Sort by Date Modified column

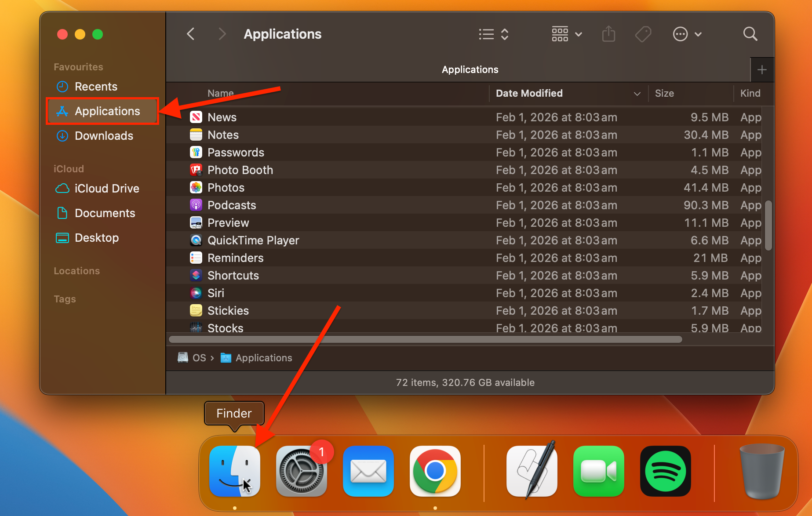[x=529, y=93]
